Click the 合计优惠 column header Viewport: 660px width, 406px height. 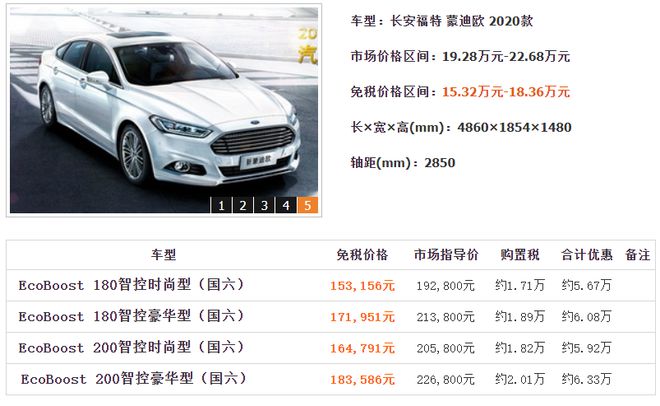coord(587,255)
